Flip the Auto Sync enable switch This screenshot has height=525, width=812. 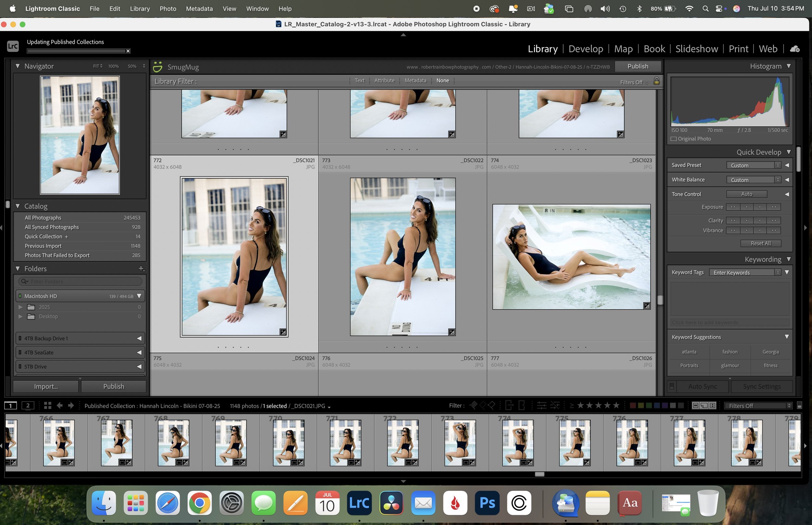click(671, 386)
